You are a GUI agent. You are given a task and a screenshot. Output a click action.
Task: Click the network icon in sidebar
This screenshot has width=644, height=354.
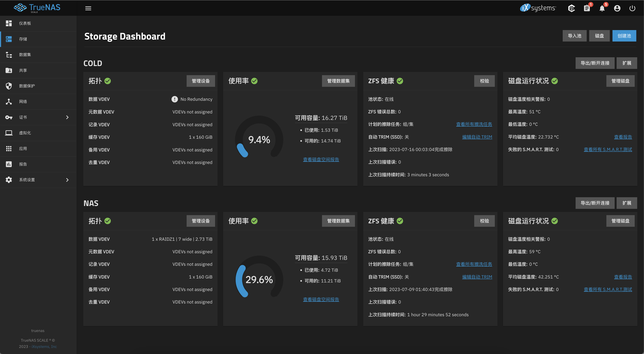tap(9, 101)
